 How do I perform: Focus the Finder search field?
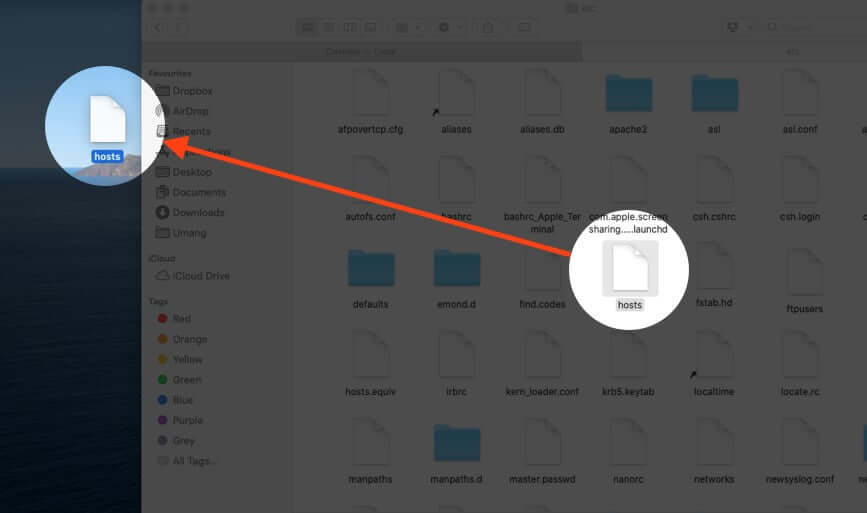817,27
